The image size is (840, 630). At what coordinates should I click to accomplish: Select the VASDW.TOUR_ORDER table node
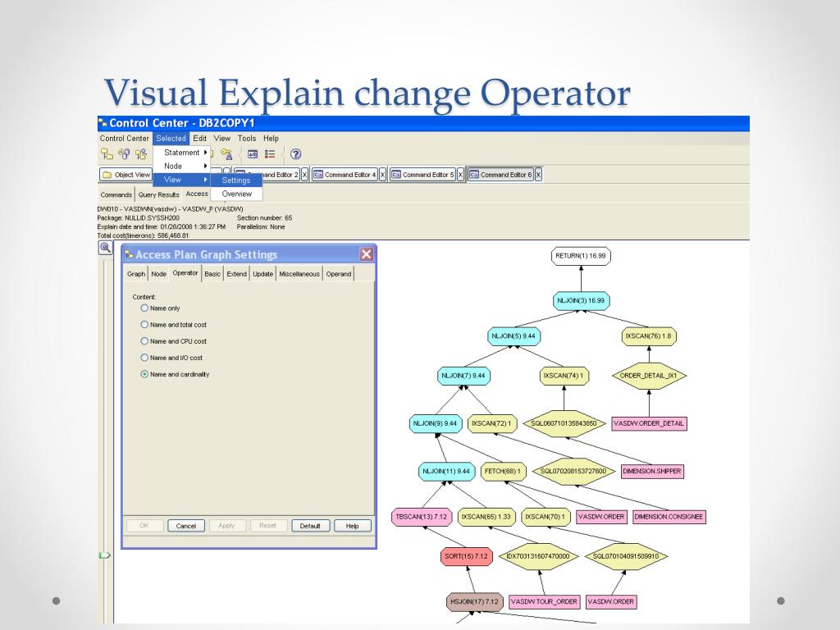pyautogui.click(x=544, y=601)
